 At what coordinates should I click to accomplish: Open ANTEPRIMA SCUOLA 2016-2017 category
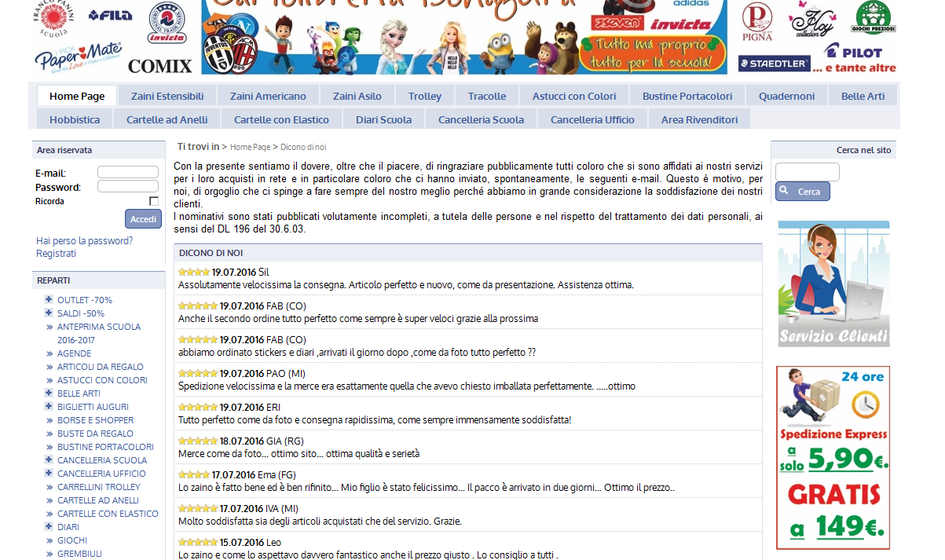pos(99,333)
